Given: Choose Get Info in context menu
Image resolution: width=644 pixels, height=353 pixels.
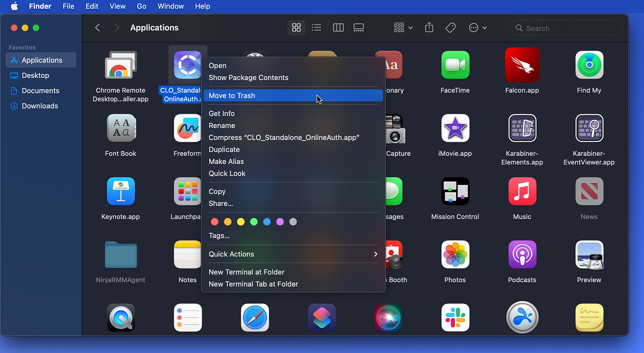Looking at the screenshot, I should click(293, 114).
